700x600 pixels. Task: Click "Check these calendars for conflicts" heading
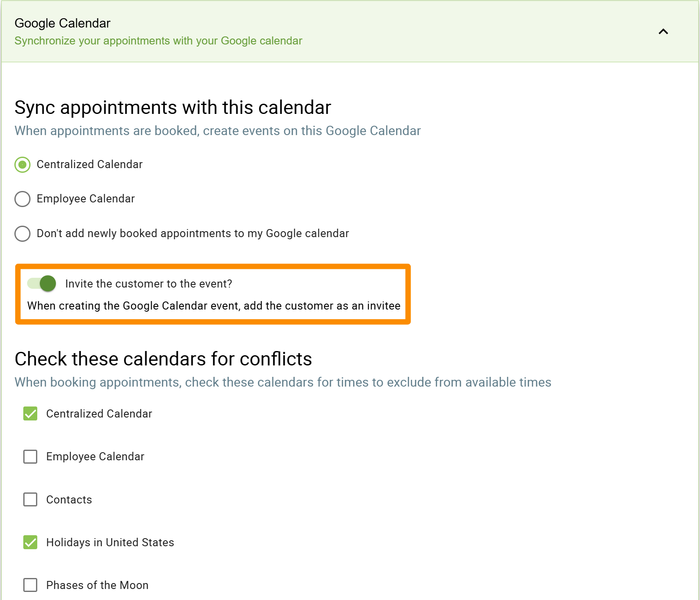coord(163,359)
